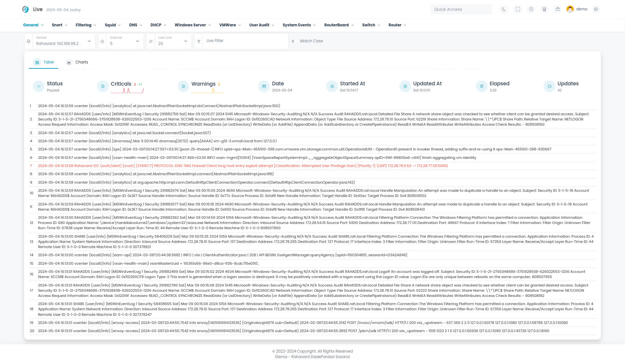Select log row 15 vsanMasterUuid entry

coord(312,263)
